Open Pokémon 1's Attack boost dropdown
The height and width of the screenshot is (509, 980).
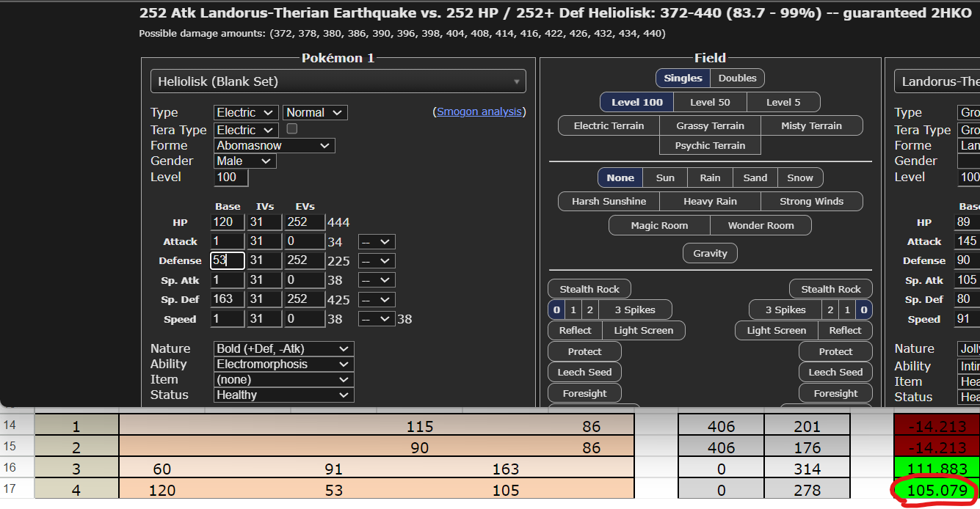(377, 241)
